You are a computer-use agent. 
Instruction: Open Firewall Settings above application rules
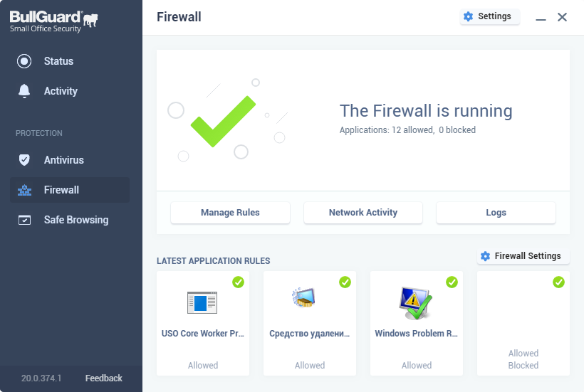click(x=523, y=256)
